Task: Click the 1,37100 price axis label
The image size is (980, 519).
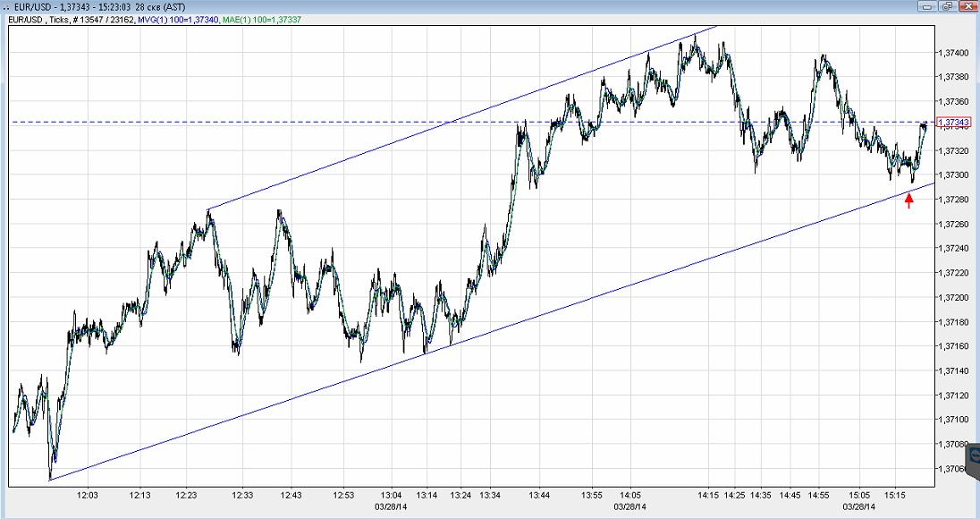Action: click(953, 420)
